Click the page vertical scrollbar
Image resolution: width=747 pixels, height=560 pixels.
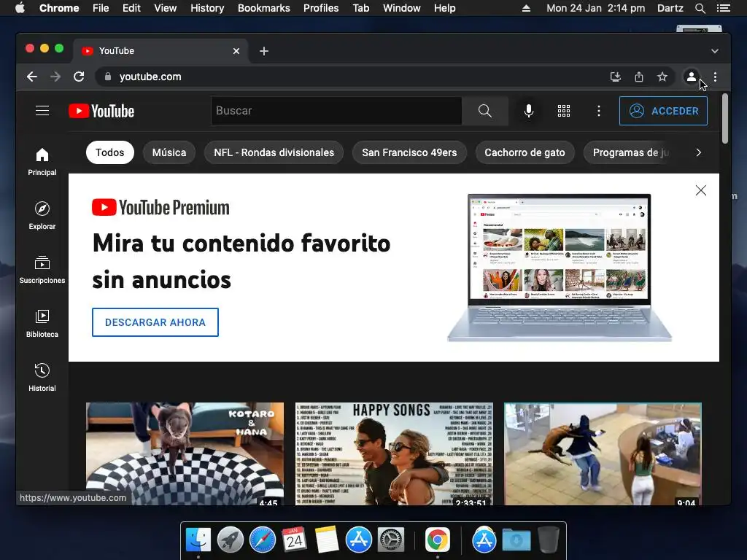(725, 119)
